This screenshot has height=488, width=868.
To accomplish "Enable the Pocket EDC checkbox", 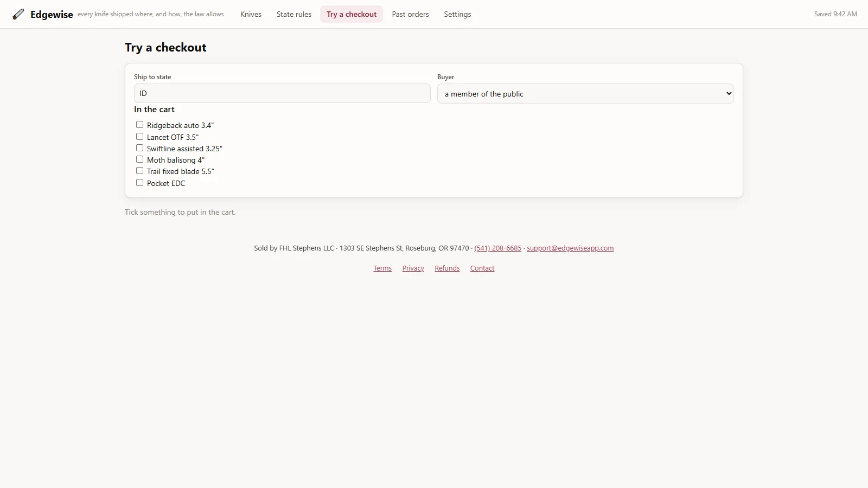I will pyautogui.click(x=139, y=183).
